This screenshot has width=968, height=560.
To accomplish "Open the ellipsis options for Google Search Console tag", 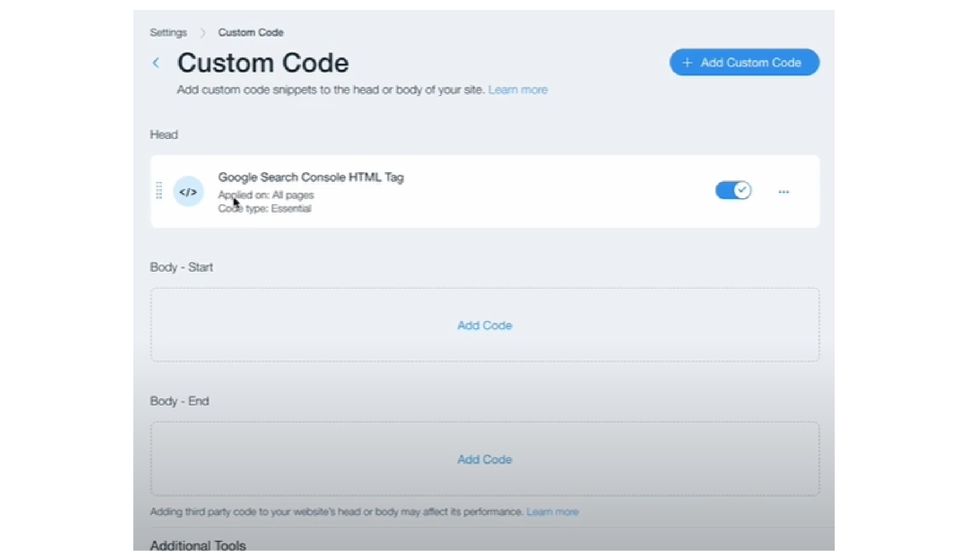I will coord(783,191).
